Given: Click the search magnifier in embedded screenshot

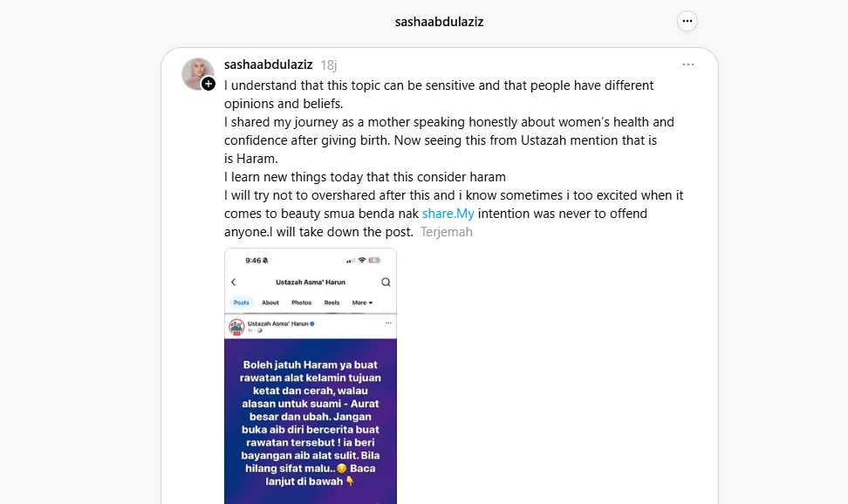Looking at the screenshot, I should coord(386,283).
